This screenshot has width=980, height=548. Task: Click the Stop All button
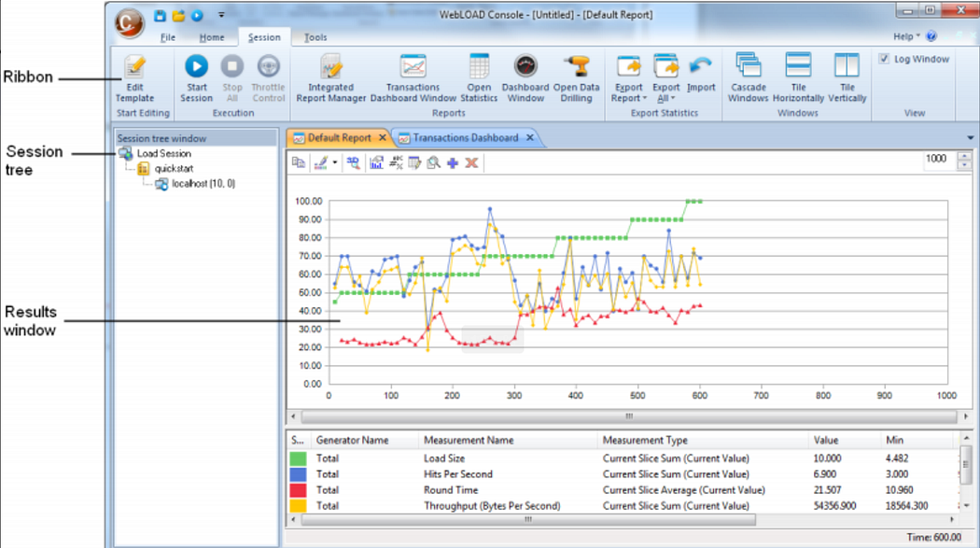231,78
